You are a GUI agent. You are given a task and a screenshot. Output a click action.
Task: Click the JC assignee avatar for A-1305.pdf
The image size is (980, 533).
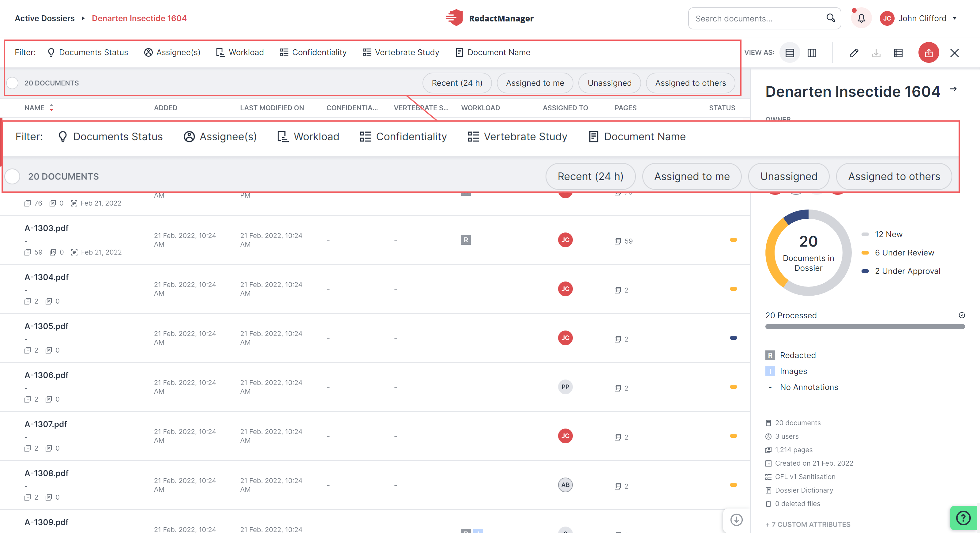point(565,338)
